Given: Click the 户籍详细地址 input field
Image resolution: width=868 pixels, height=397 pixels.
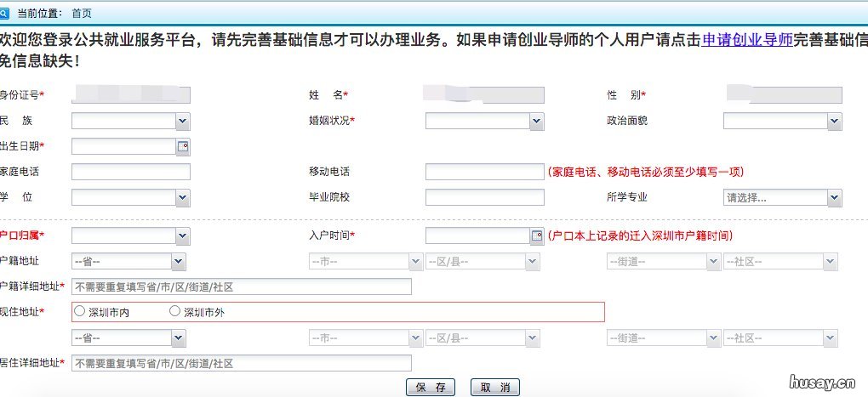Looking at the screenshot, I should 242,287.
